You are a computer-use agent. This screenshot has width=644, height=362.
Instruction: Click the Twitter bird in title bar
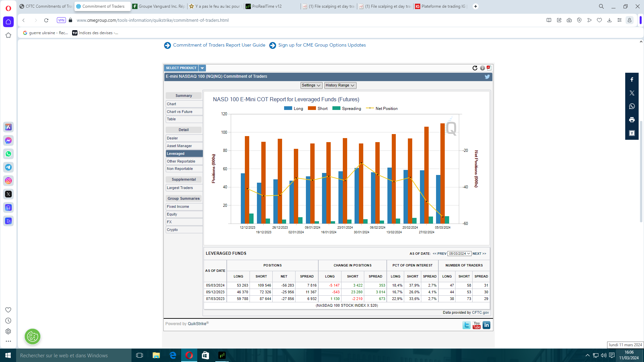point(487,77)
